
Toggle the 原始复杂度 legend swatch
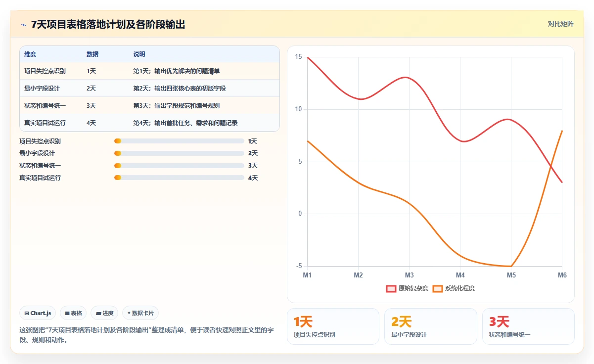coord(391,288)
